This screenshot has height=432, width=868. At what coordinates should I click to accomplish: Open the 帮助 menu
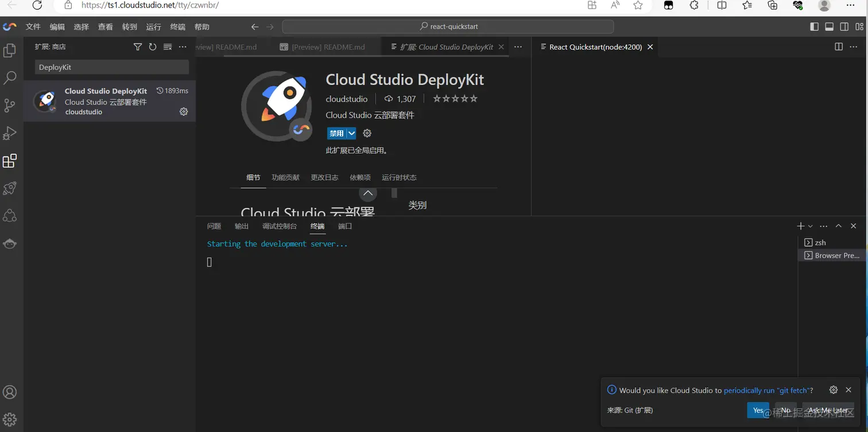click(202, 26)
